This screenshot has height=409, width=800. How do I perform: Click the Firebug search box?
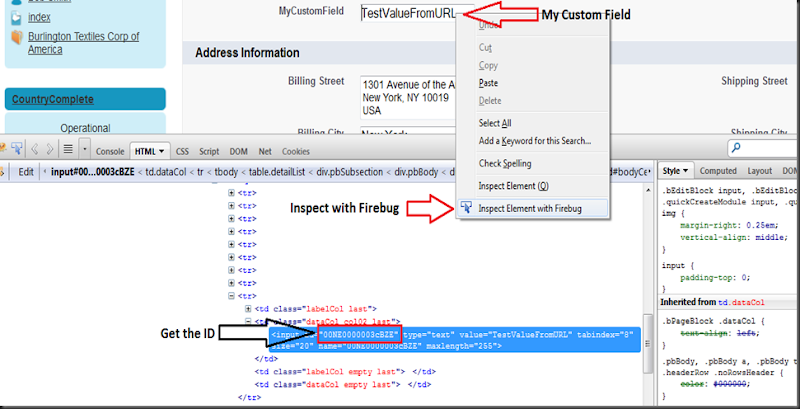pyautogui.click(x=764, y=148)
